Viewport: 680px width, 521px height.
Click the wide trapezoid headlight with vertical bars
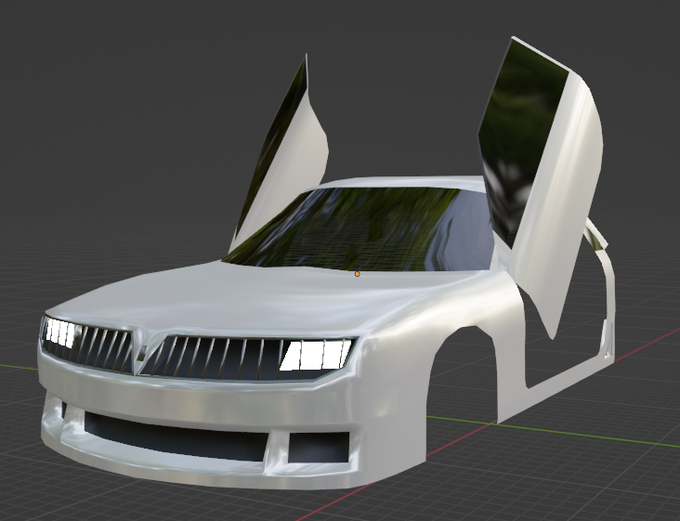316,355
